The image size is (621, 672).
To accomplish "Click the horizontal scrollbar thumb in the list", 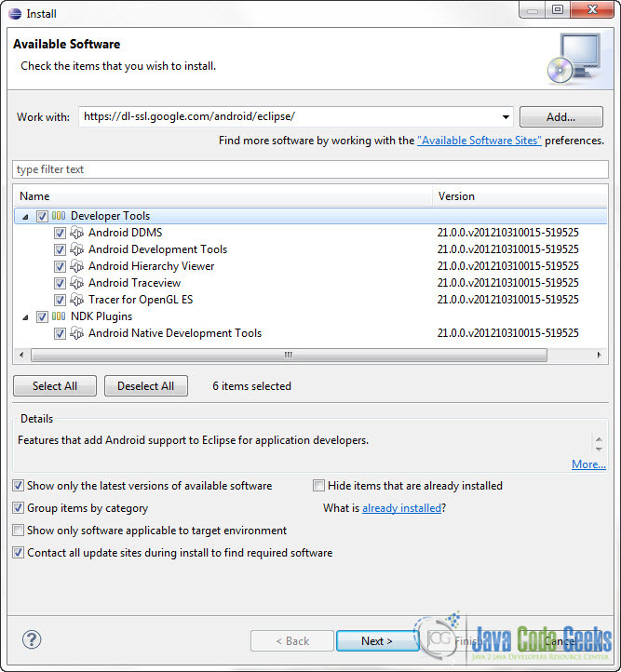I will pyautogui.click(x=289, y=356).
